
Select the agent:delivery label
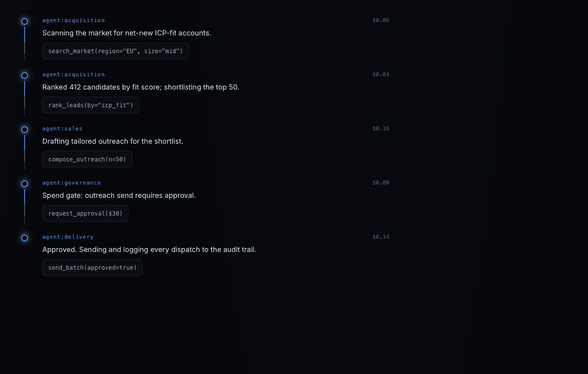68,237
